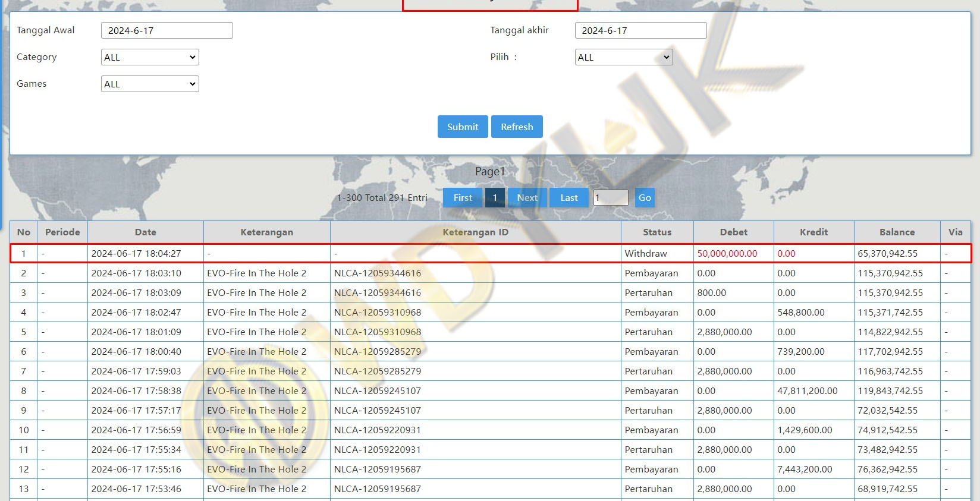Click the Date column header
This screenshot has width=980, height=501.
[146, 232]
